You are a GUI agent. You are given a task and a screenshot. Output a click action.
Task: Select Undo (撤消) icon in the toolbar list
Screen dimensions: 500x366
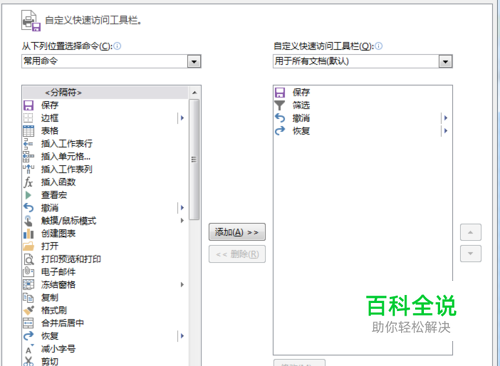click(x=280, y=118)
